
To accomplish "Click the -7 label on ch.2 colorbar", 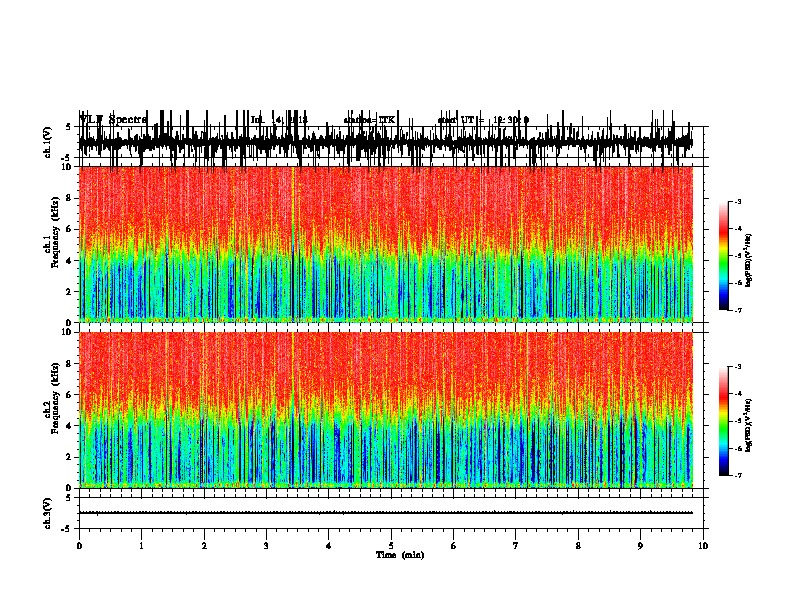I will (737, 476).
